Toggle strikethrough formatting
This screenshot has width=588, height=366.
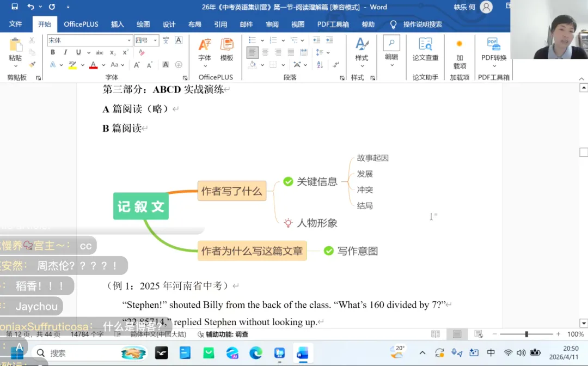100,52
